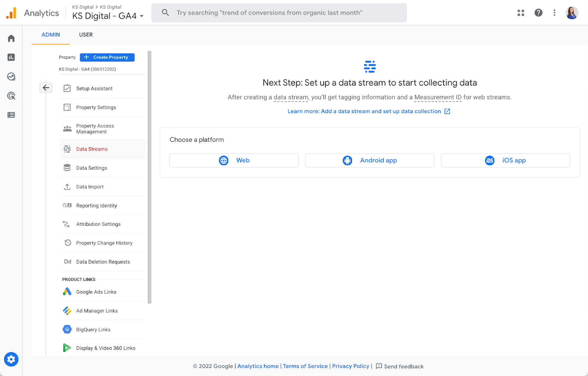Click the Setup Assistant checkbox icon
This screenshot has height=376, width=588.
[67, 88]
